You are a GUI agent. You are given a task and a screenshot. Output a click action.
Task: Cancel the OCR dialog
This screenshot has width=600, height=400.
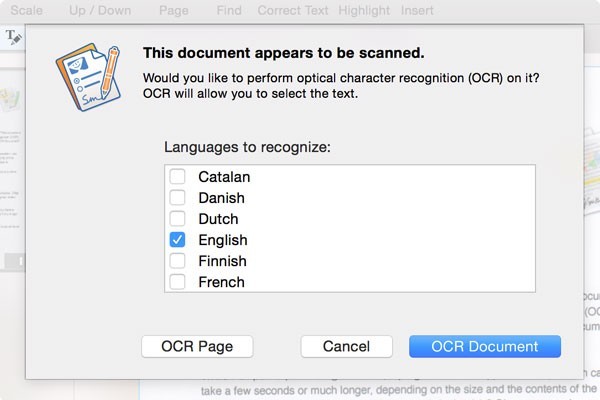(x=346, y=346)
